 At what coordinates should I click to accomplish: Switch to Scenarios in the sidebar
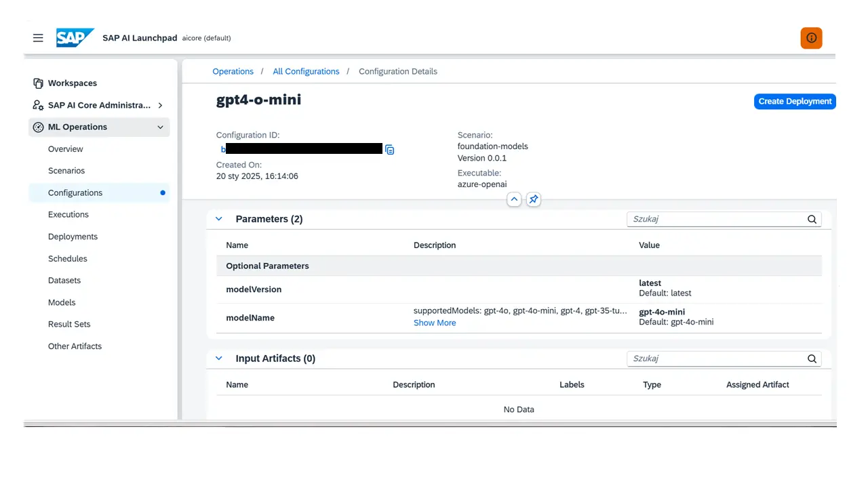tap(66, 170)
